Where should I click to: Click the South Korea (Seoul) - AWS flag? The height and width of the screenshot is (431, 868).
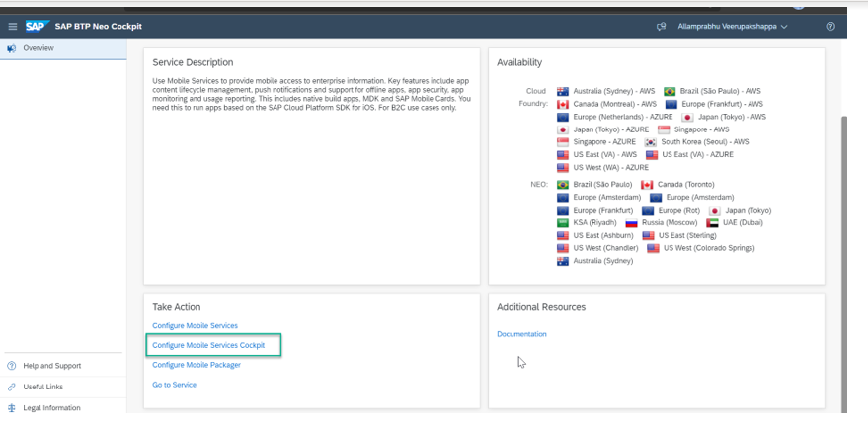coord(651,142)
